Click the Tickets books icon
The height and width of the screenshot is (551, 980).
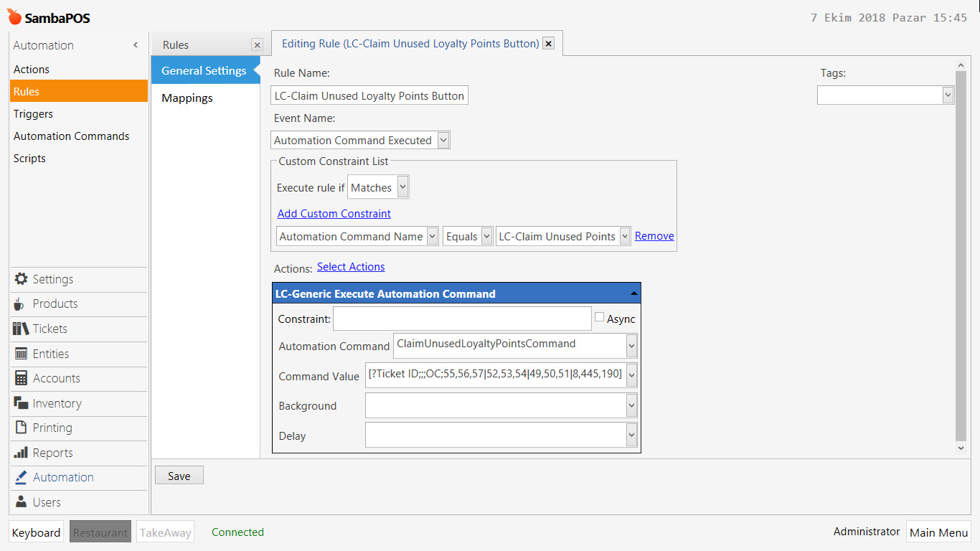tap(21, 329)
